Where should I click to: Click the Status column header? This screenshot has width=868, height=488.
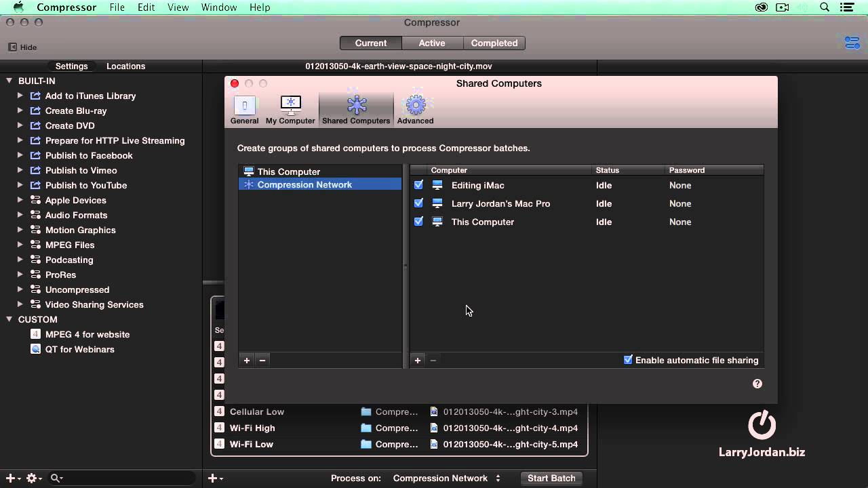click(608, 170)
